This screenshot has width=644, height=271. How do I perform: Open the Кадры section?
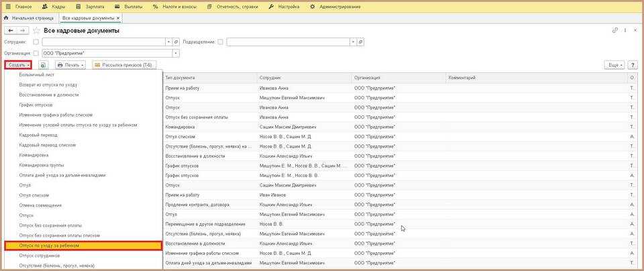(x=53, y=7)
